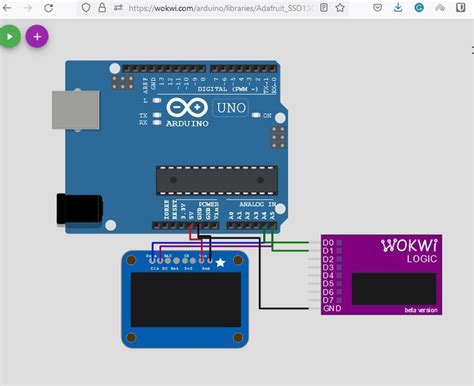Open the browser downloads panel
The width and height of the screenshot is (474, 386).
[x=398, y=8]
